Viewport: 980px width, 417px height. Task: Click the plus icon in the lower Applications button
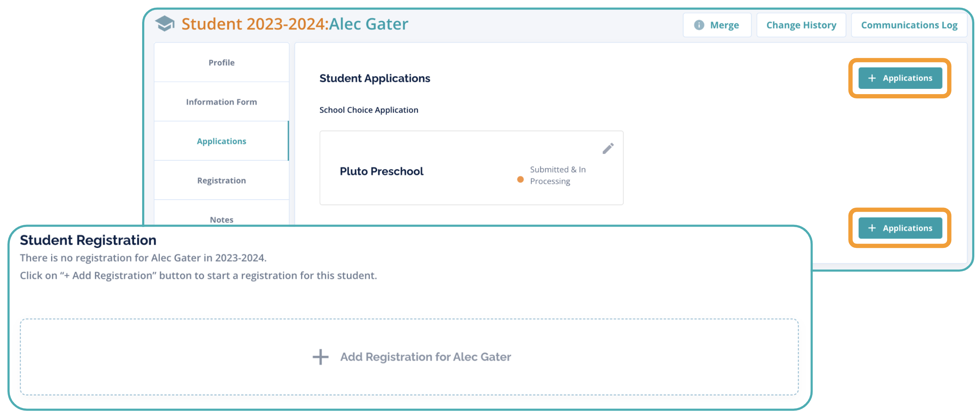tap(872, 228)
